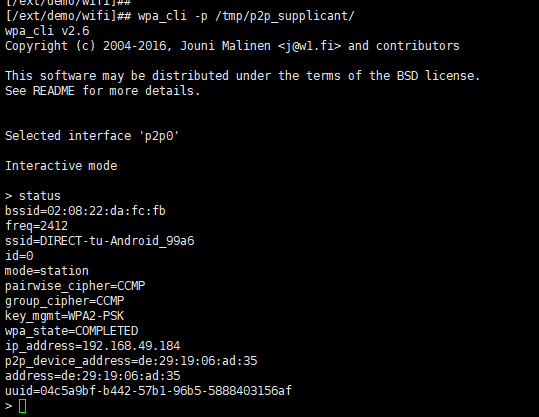
Task: Click the ip_address 192.168.49.184 text
Action: click(x=92, y=346)
